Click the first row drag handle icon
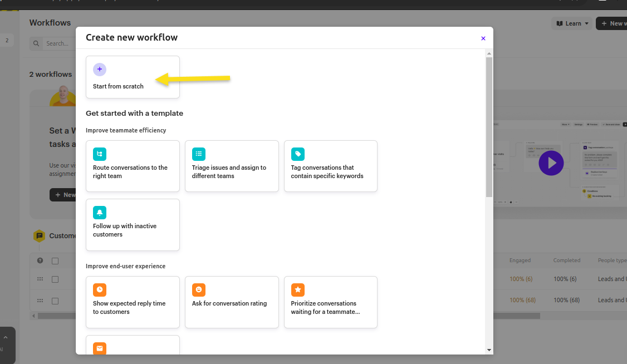 pos(40,279)
